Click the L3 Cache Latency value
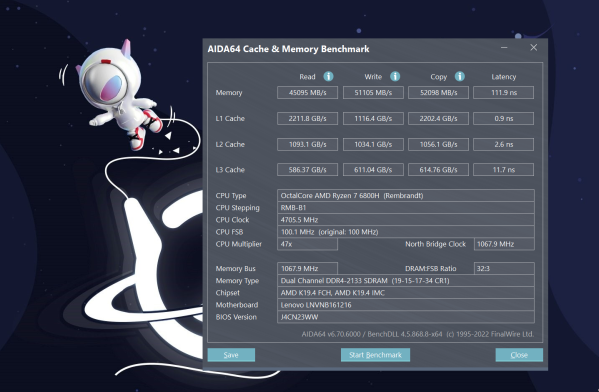 [x=503, y=170]
